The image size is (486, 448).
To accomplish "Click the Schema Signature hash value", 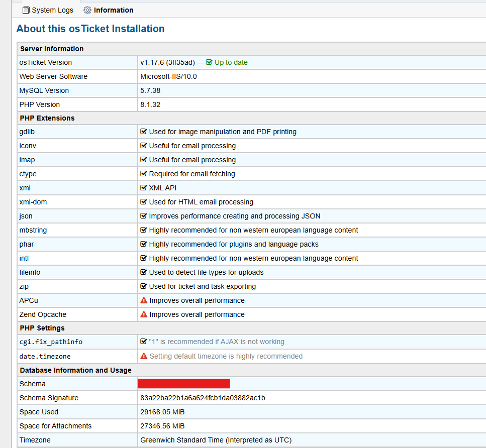I will (x=203, y=398).
